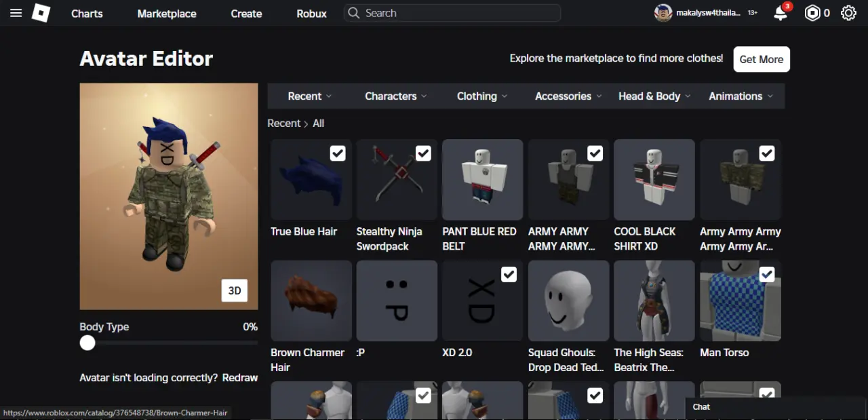Open the Robux balance icon
Image resolution: width=868 pixels, height=420 pixels.
[812, 13]
